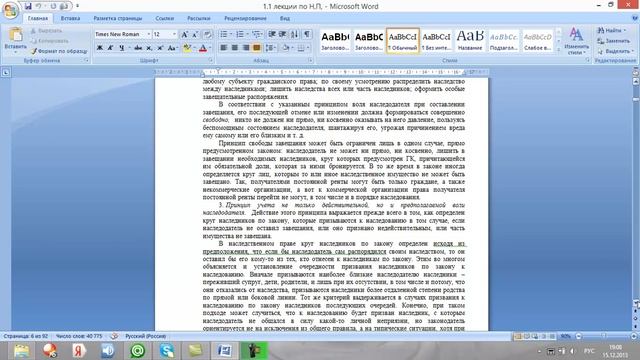Center align the text
The width and height of the screenshot is (640, 360).
coord(235,48)
